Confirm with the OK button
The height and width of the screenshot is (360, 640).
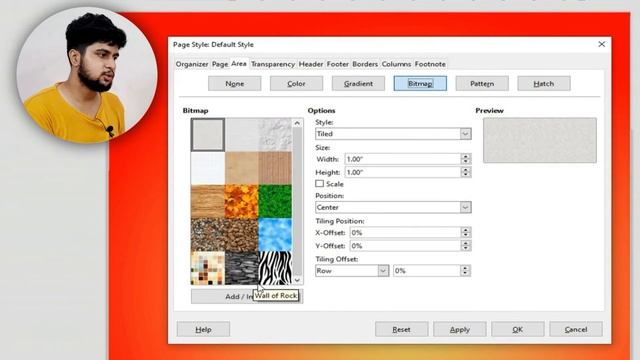(518, 329)
